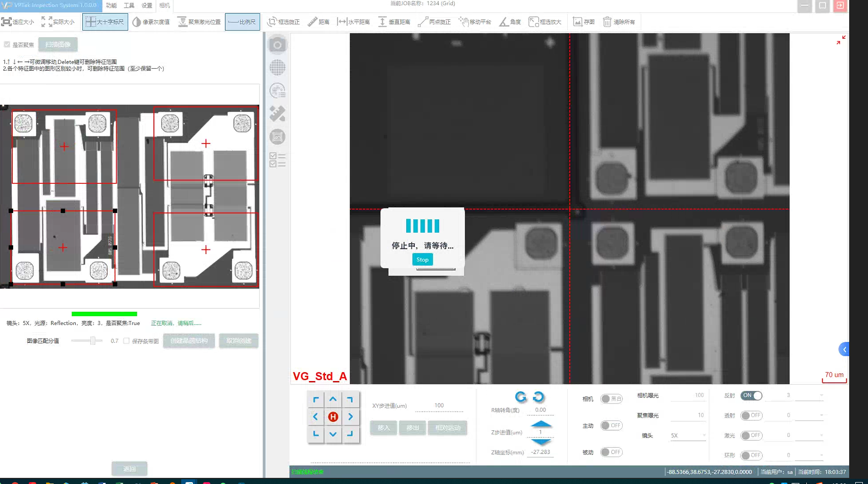Viewport: 868px width, 484px height.
Task: Select the 实际大小 actual-size tool
Action: (58, 22)
